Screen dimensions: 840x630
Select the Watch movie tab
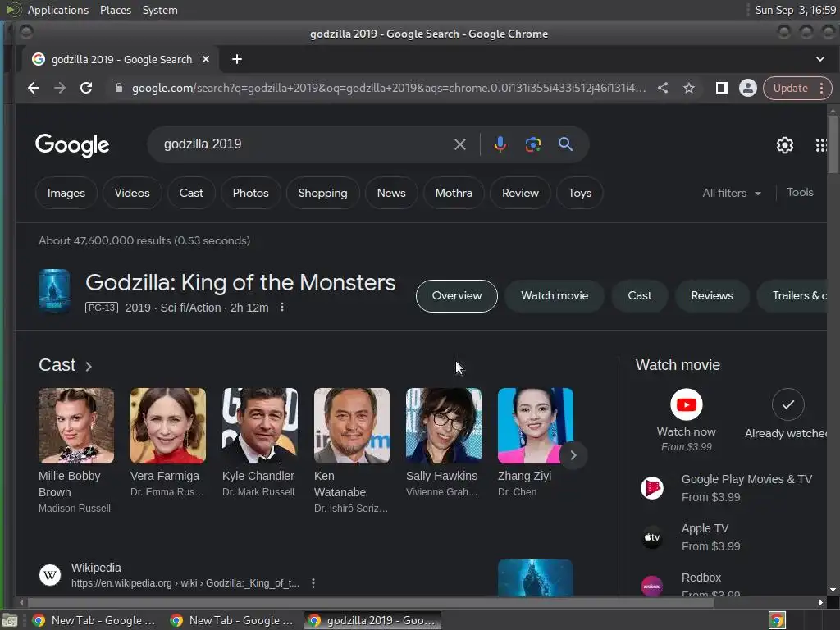555,295
